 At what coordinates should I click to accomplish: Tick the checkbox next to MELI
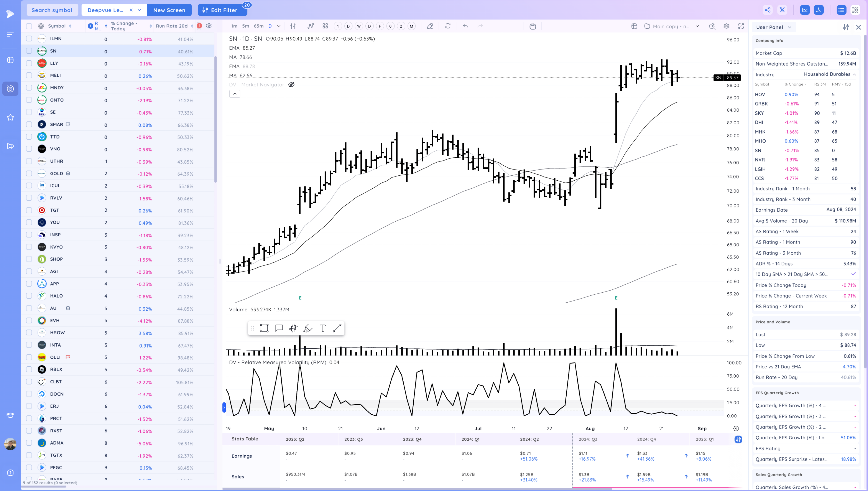(x=29, y=75)
